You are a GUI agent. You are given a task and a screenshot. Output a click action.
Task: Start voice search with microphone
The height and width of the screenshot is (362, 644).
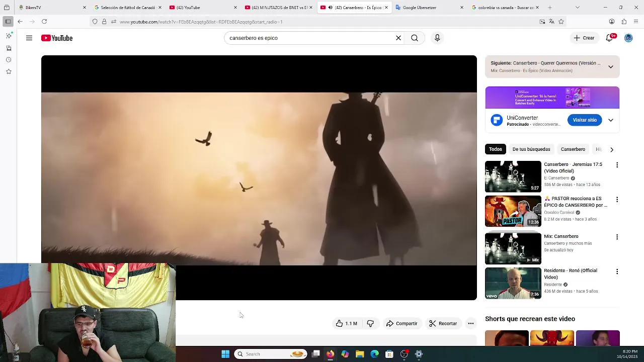437,38
